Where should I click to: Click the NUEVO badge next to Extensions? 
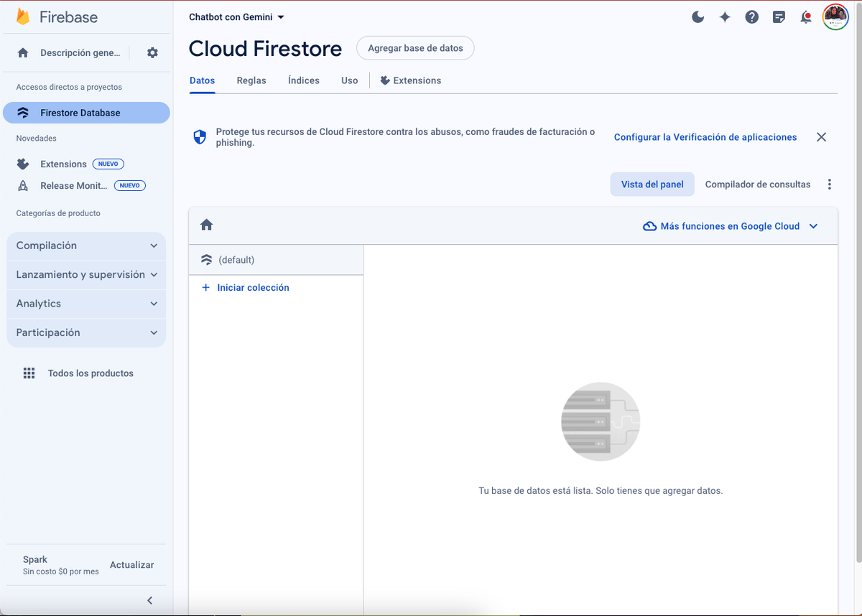coord(108,164)
